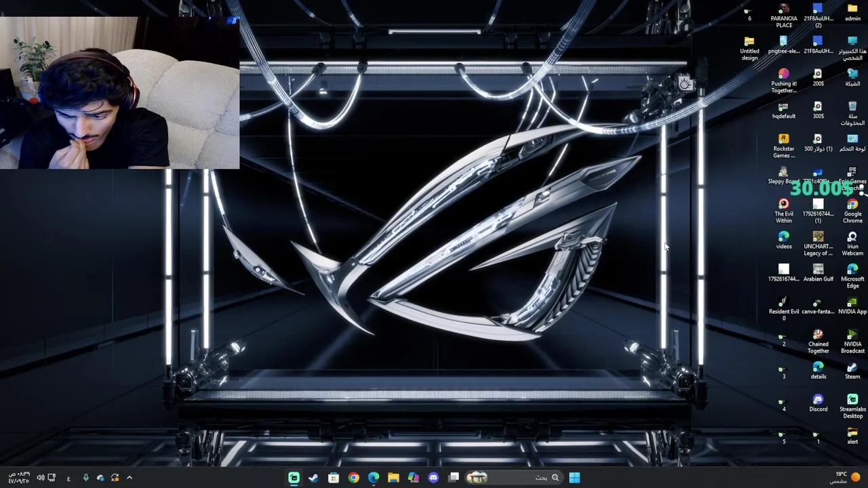
Task: Open the Task View taskbar button
Action: [454, 478]
